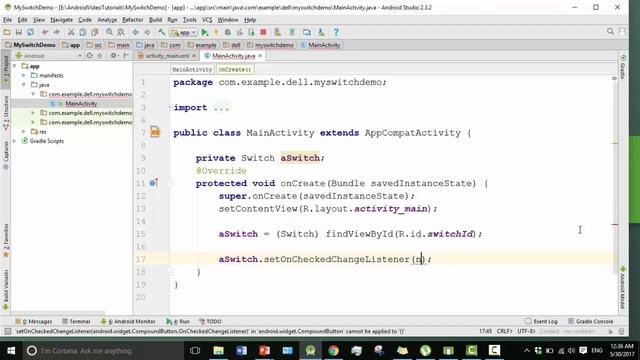
Task: Open the Terminal tool window
Action: point(76,321)
